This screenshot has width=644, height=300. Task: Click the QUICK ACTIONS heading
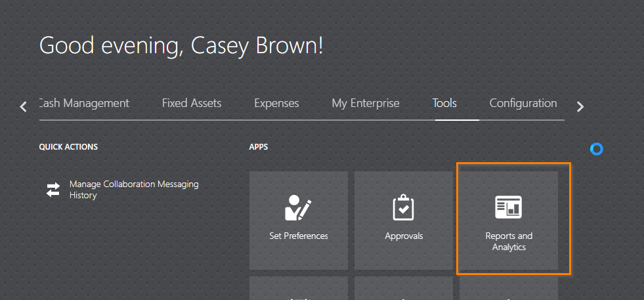tap(68, 146)
